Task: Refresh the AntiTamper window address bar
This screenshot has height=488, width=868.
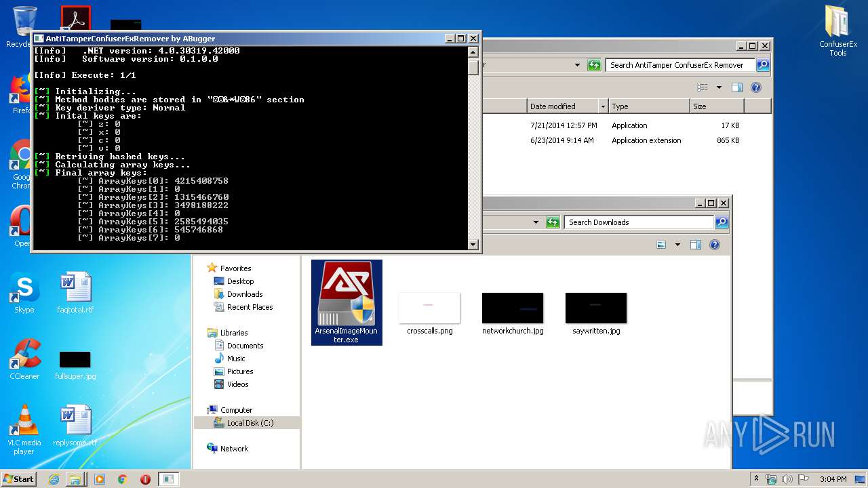Action: [x=594, y=65]
